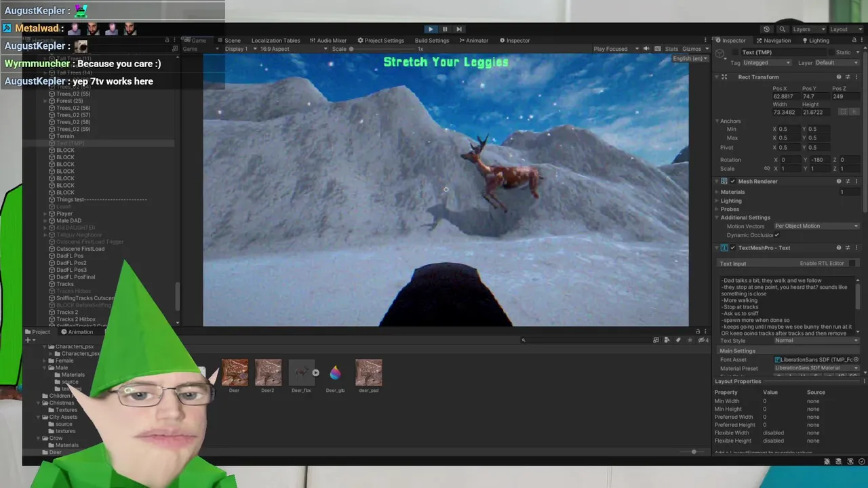Switch to the Localization Tables tab
The width and height of the screenshot is (868, 488).
[x=275, y=40]
